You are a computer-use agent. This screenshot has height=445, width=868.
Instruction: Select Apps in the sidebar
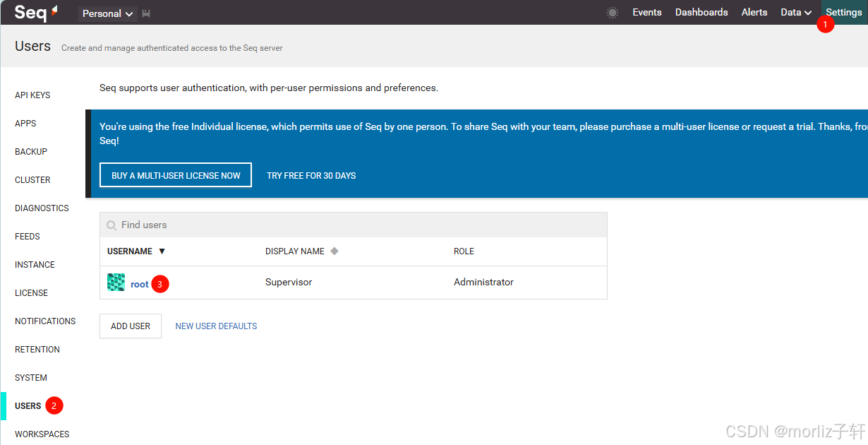25,124
